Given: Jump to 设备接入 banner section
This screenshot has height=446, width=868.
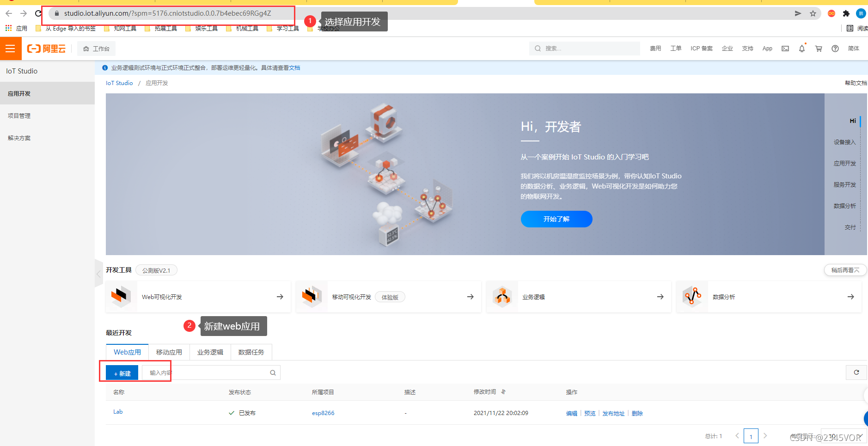Looking at the screenshot, I should (x=844, y=142).
